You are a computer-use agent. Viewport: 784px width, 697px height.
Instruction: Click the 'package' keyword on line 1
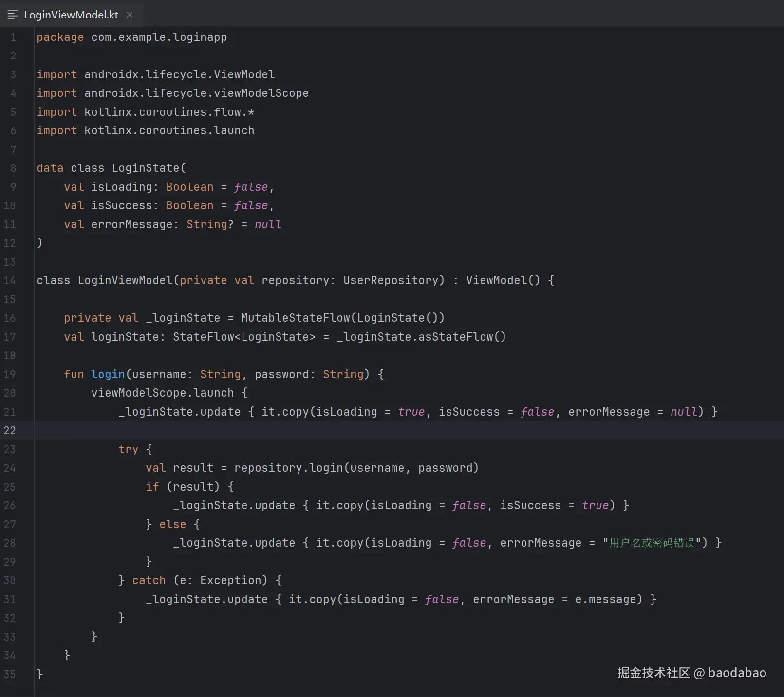pyautogui.click(x=60, y=37)
